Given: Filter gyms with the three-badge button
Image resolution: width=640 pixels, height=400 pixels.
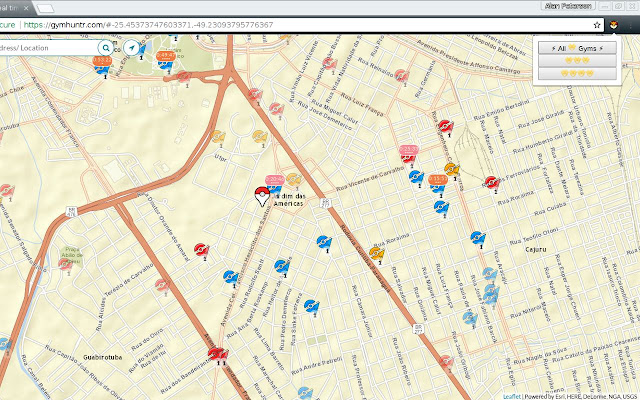Looking at the screenshot, I should [x=577, y=61].
